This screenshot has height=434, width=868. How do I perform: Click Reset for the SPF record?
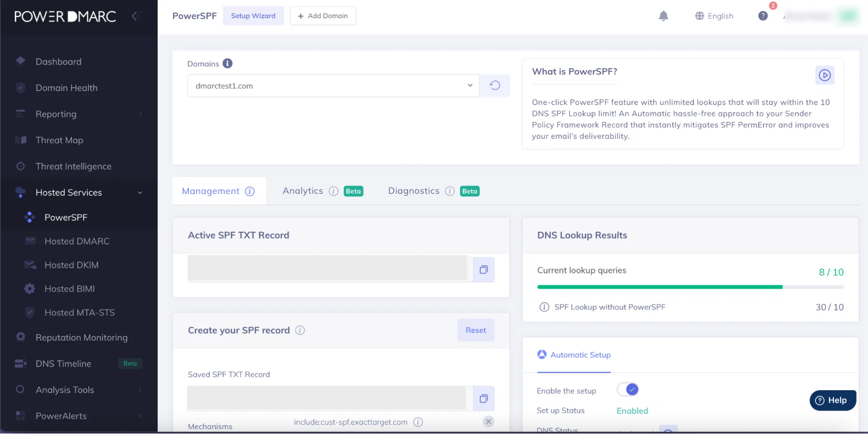475,330
